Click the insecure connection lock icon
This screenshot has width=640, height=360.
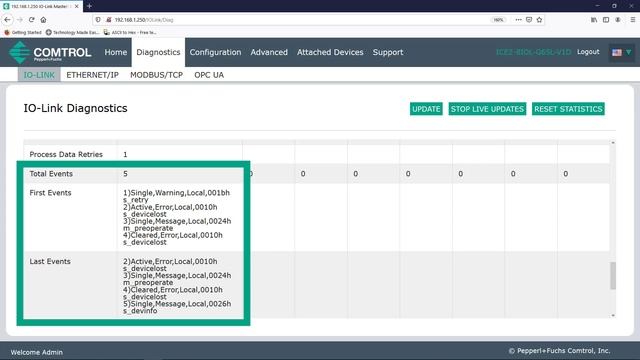click(109, 20)
